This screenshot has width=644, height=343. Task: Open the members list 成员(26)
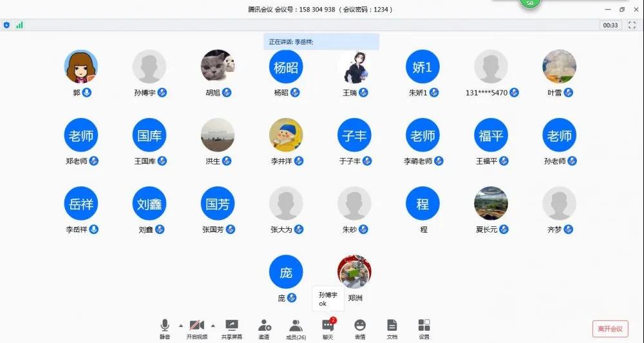click(x=296, y=326)
